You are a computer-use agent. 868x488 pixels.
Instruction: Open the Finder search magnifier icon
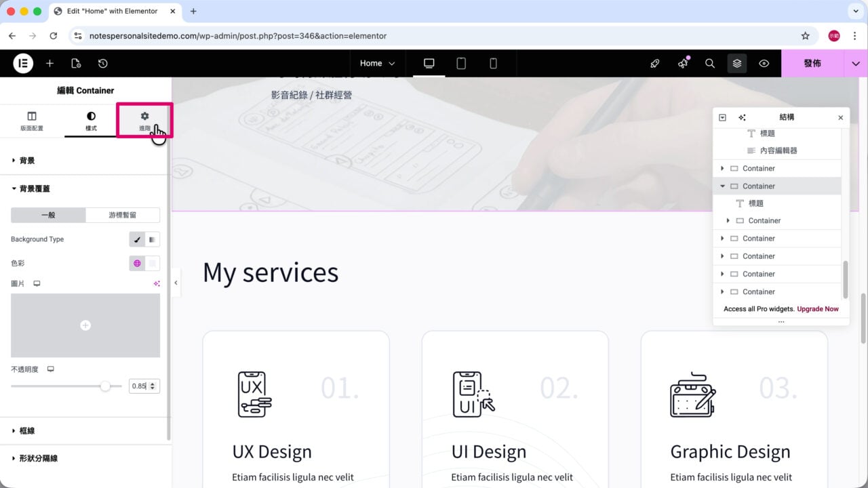710,63
